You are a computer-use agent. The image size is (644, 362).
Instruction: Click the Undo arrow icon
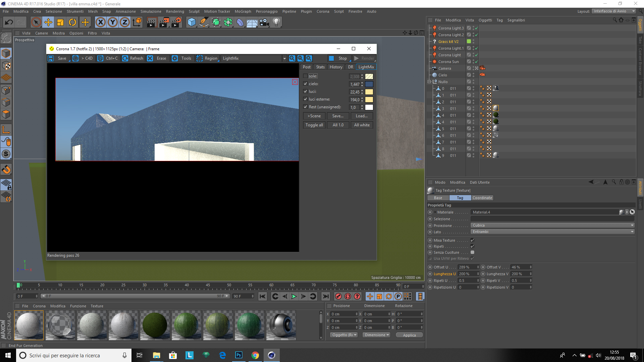[9, 22]
